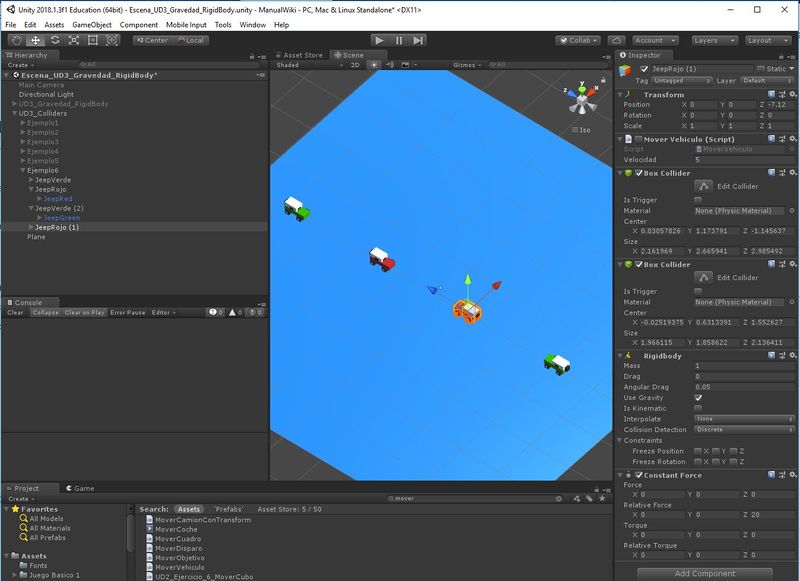800x581 pixels.
Task: Open the Layout dropdown
Action: [768, 40]
